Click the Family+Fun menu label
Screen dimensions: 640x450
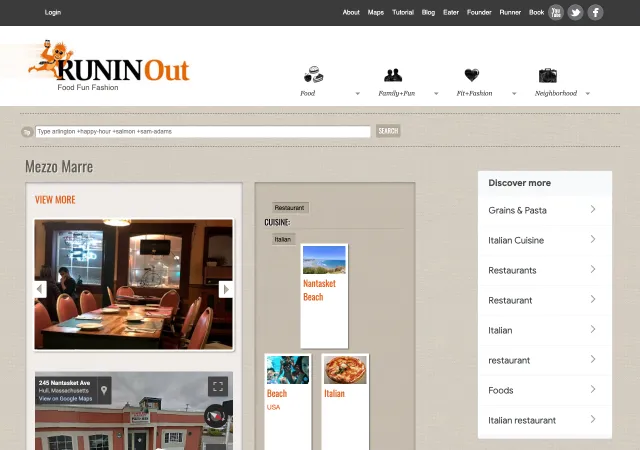(x=396, y=94)
